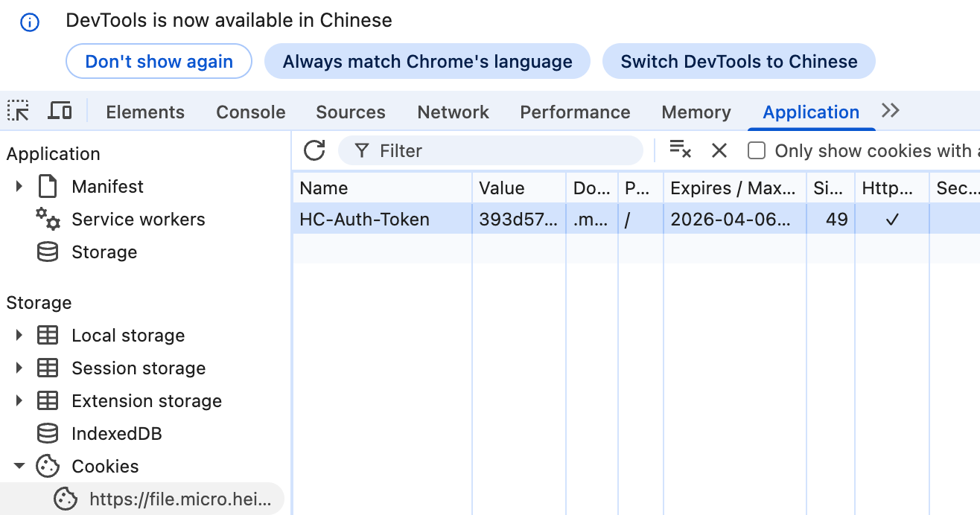Click the Http... column header
The image size is (980, 515).
[892, 188]
